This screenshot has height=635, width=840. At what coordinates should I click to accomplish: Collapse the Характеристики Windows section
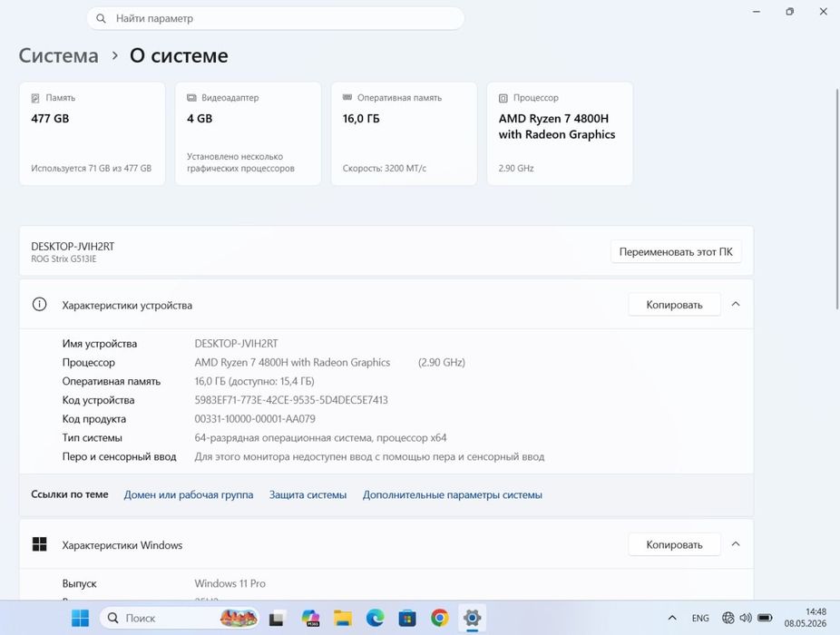click(736, 544)
